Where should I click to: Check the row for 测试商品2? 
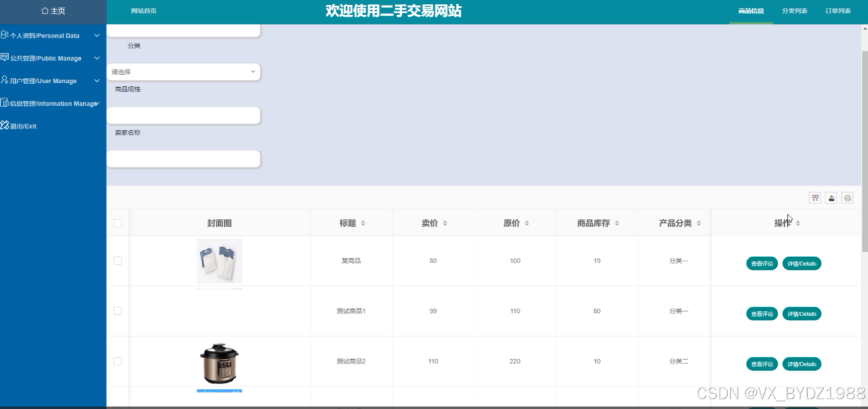pyautogui.click(x=118, y=361)
